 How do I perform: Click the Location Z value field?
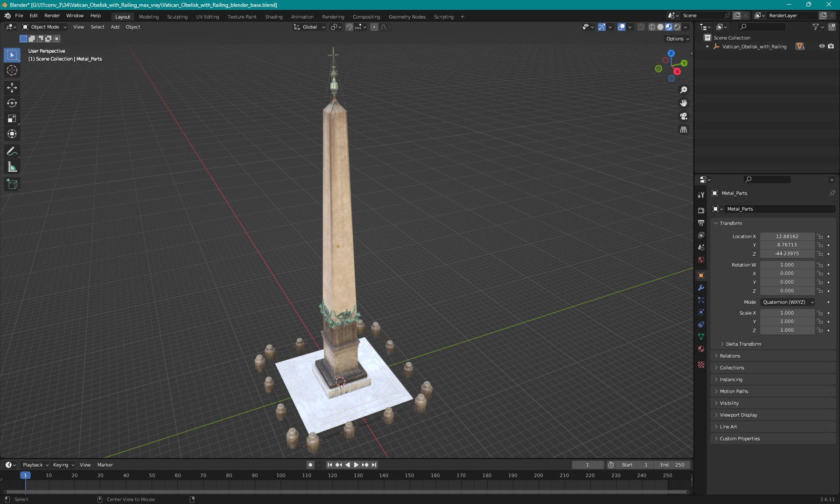(x=787, y=254)
